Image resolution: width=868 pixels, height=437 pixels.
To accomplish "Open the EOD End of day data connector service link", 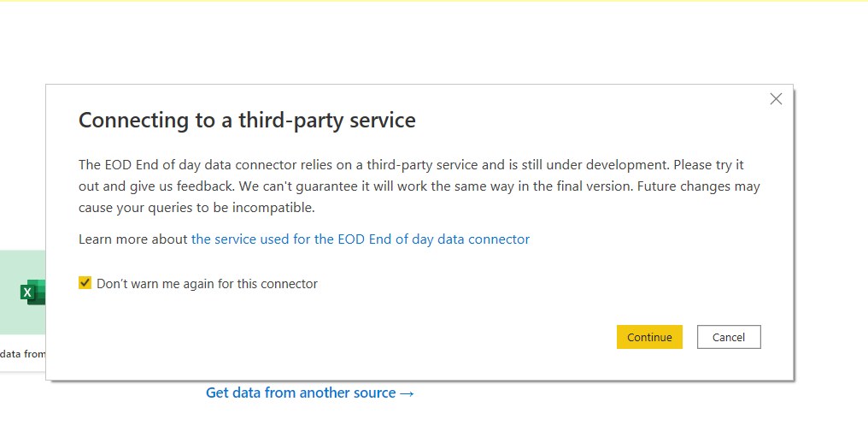I will (361, 239).
